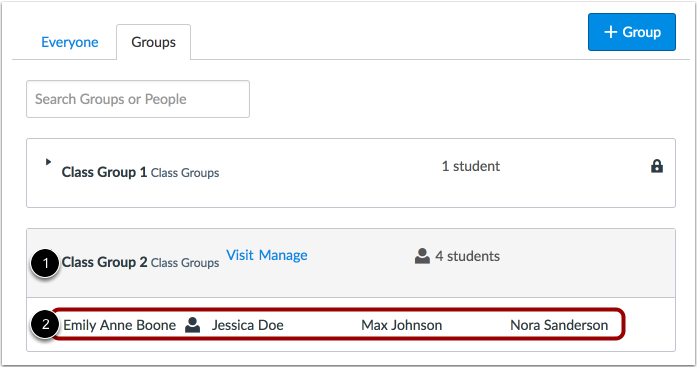The image size is (698, 367).
Task: Switch to the Everyone tab
Action: (70, 42)
